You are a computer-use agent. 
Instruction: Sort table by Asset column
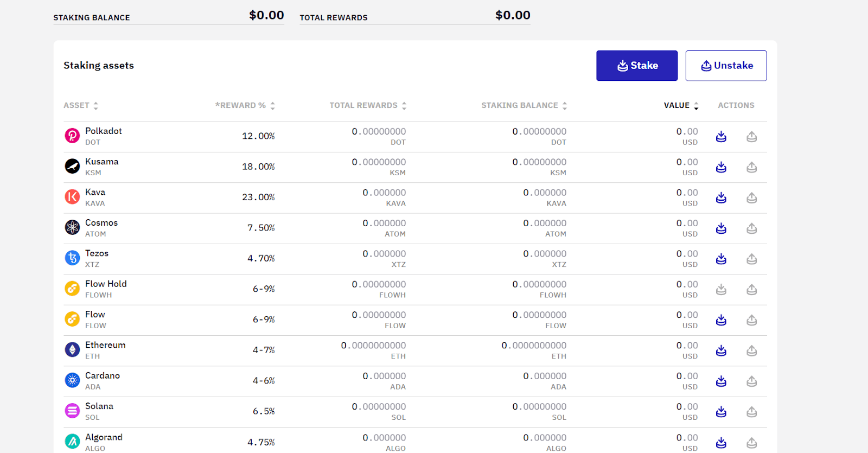click(x=81, y=106)
